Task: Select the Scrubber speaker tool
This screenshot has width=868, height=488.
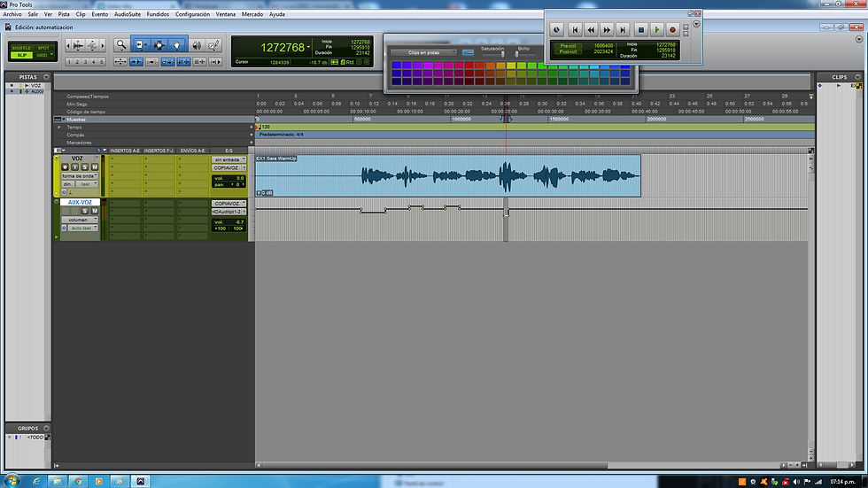Action: tap(197, 45)
